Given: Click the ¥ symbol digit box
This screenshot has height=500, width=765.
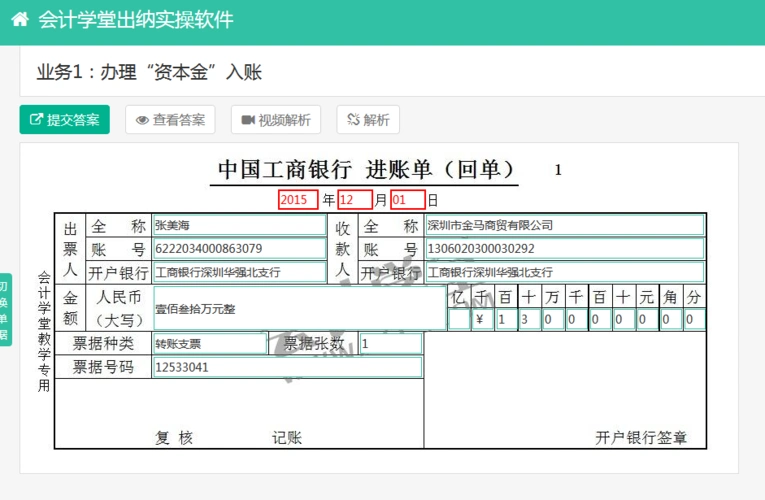Looking at the screenshot, I should click(x=483, y=320).
